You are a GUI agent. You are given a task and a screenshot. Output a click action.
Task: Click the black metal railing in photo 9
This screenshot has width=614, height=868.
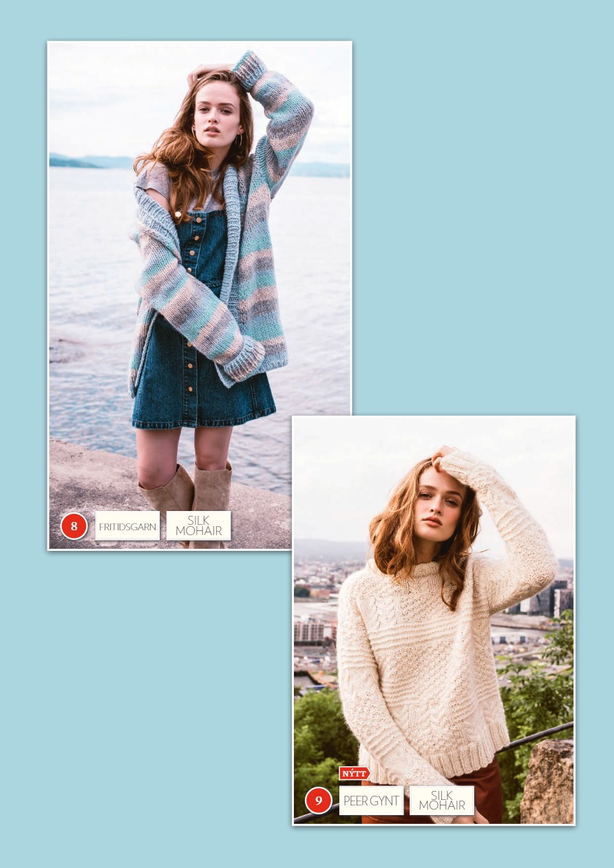(537, 735)
